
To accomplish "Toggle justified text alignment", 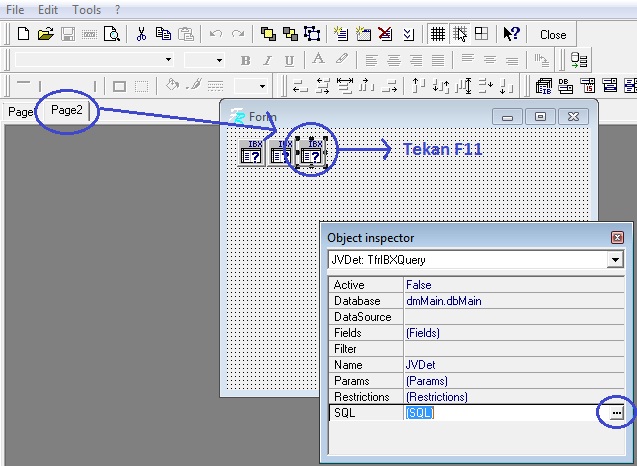I will (x=438, y=61).
